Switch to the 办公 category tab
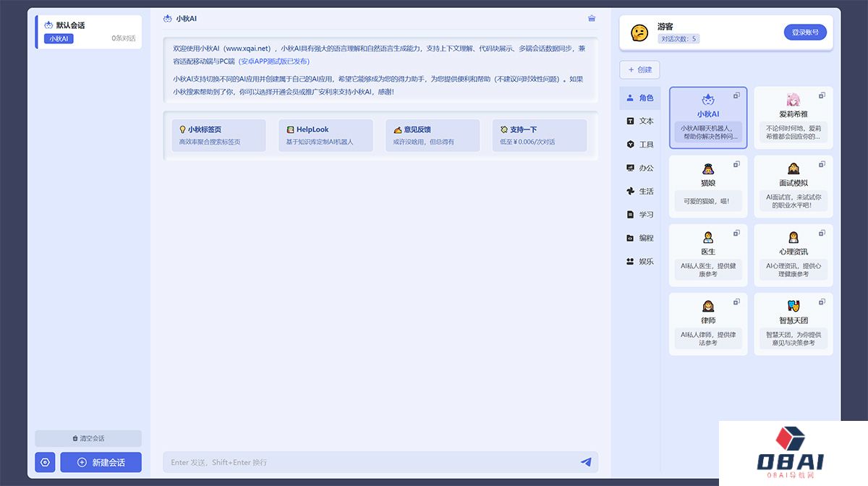 point(640,168)
